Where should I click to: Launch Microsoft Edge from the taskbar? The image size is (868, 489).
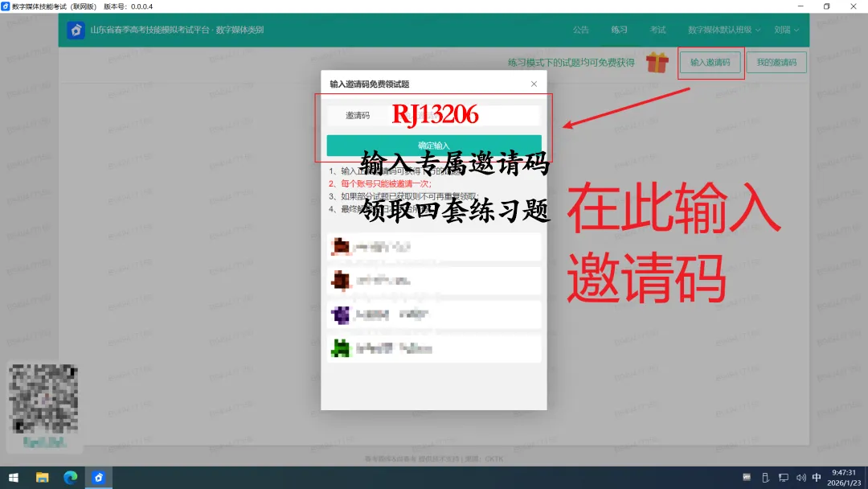click(x=70, y=478)
